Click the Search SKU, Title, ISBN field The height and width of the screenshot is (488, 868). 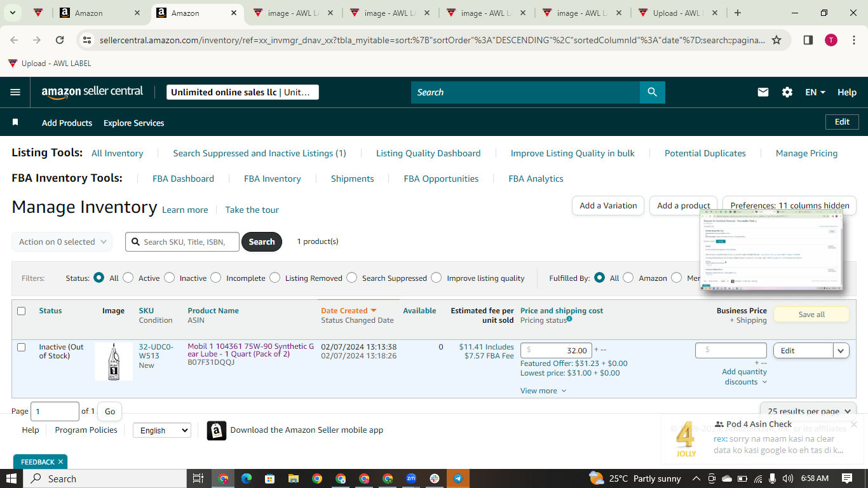182,241
